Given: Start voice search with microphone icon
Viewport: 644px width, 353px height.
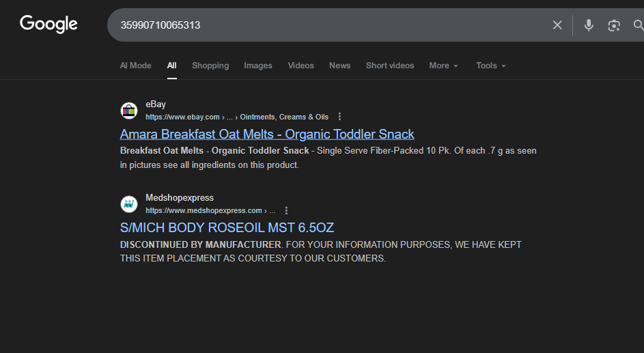Looking at the screenshot, I should [x=589, y=25].
